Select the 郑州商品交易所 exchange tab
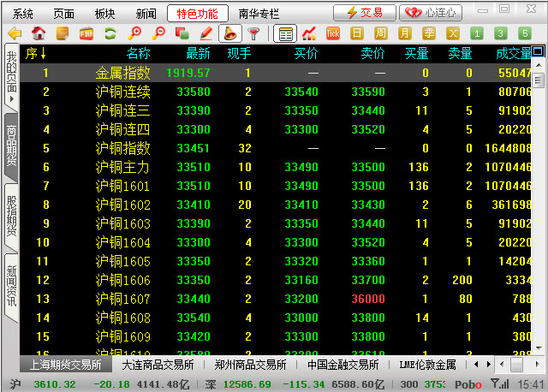Screen dimensions: 548x392 [x=250, y=365]
